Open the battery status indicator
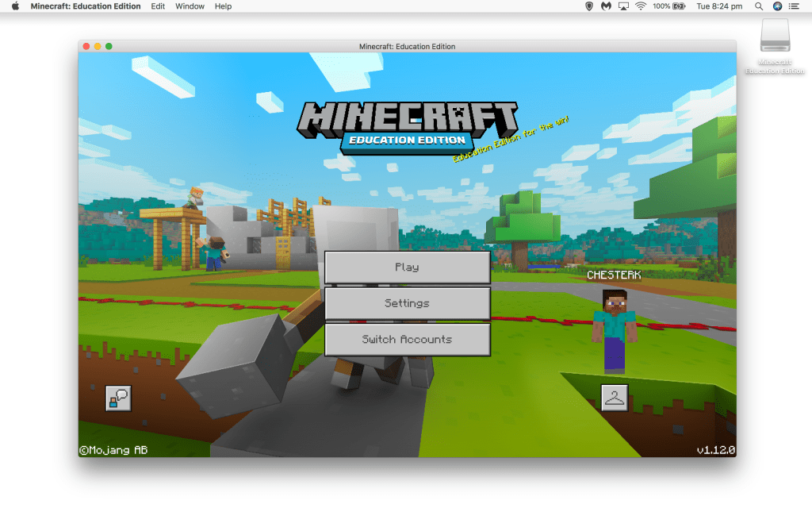 [679, 6]
